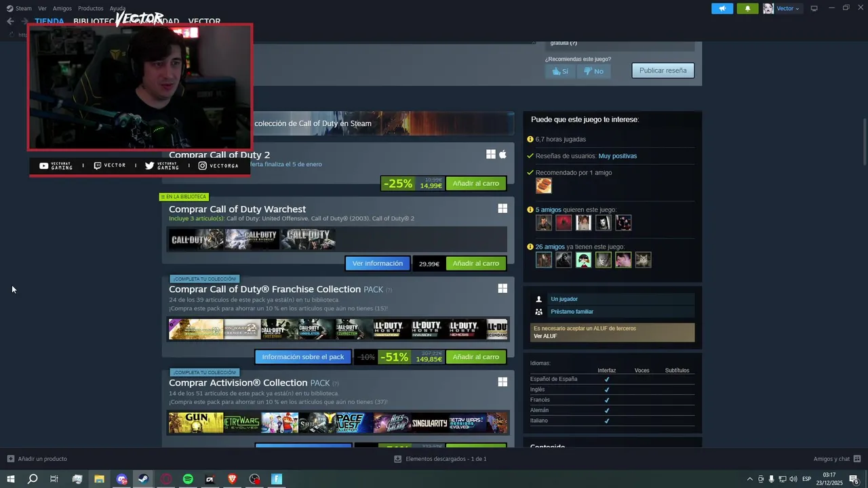Open the 26 amigos own-game link
Image resolution: width=868 pixels, height=488 pixels.
tap(550, 247)
